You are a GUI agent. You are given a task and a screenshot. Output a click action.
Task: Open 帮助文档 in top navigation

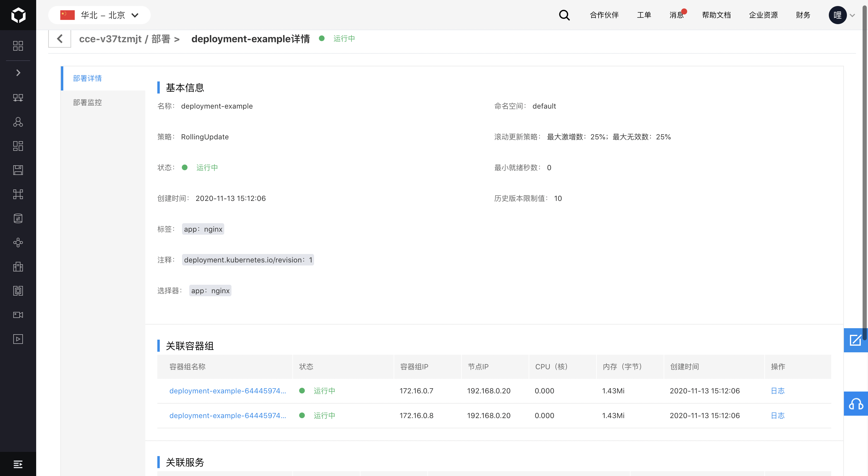(x=716, y=15)
